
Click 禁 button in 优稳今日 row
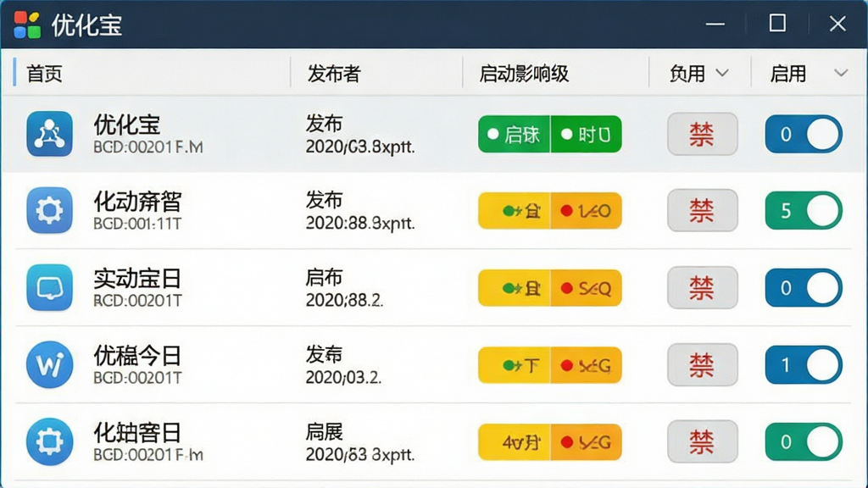pyautogui.click(x=702, y=364)
